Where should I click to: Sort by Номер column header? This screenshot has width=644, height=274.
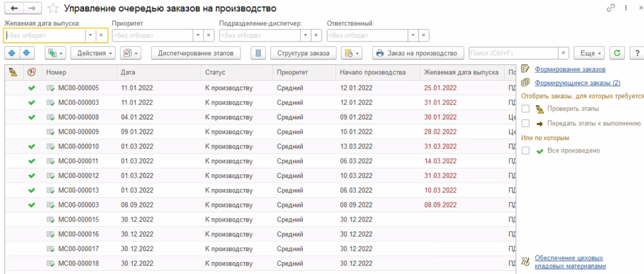coord(79,72)
